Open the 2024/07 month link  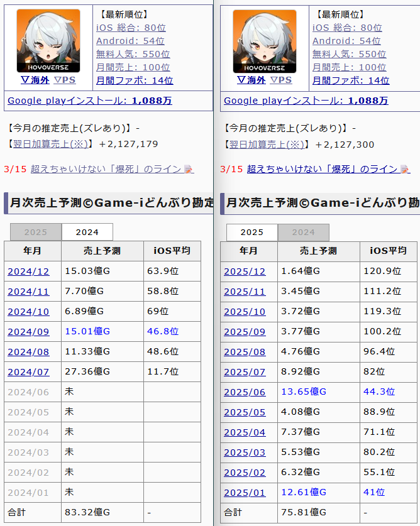(28, 372)
